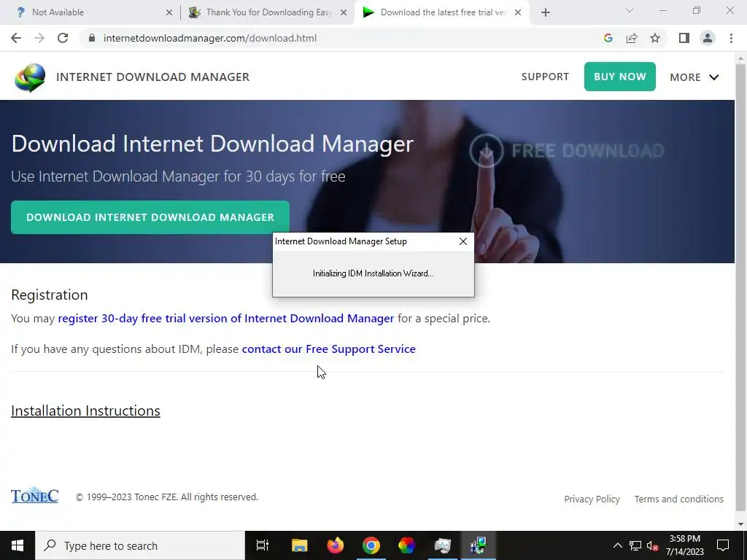The image size is (747, 560).
Task: Click the browser forward arrow
Action: pyautogui.click(x=39, y=38)
